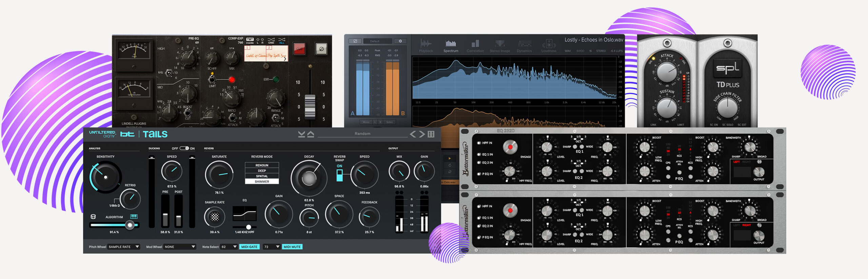Screen dimensions: 868x279
Task: Open the Mod Wheel NONE dropdown
Action: 180,247
